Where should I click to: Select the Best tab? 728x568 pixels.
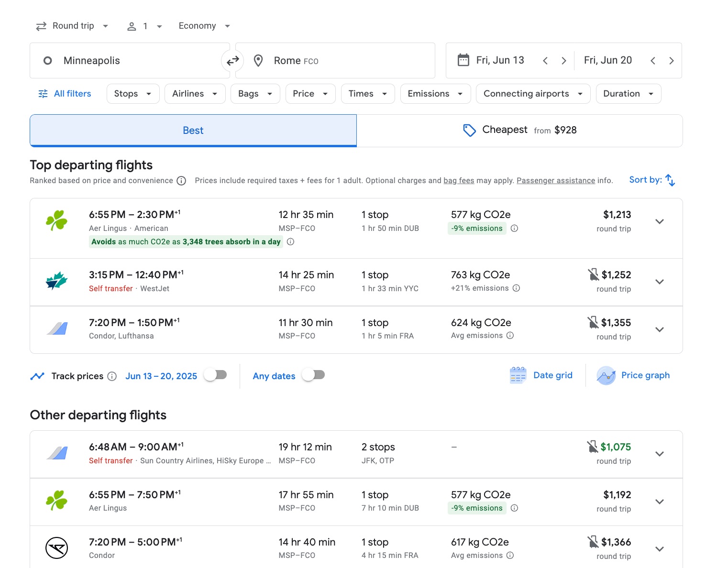point(193,130)
